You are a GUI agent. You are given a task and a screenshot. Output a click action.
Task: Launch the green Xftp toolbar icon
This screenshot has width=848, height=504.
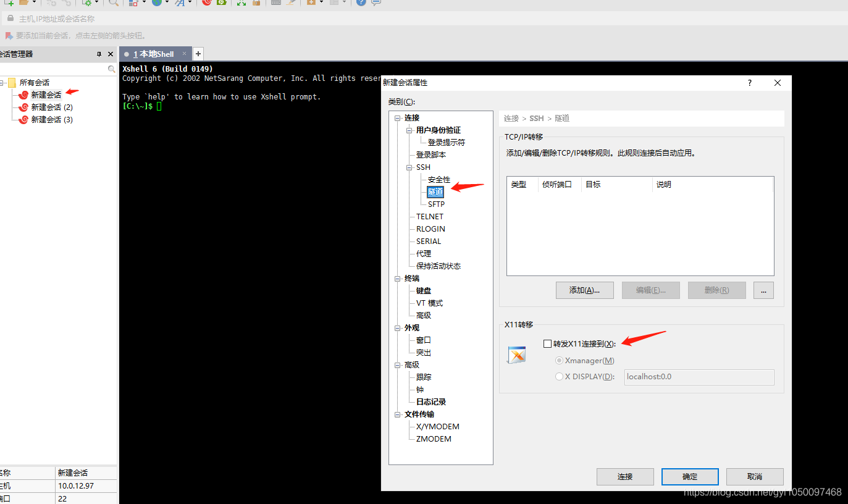(x=222, y=2)
